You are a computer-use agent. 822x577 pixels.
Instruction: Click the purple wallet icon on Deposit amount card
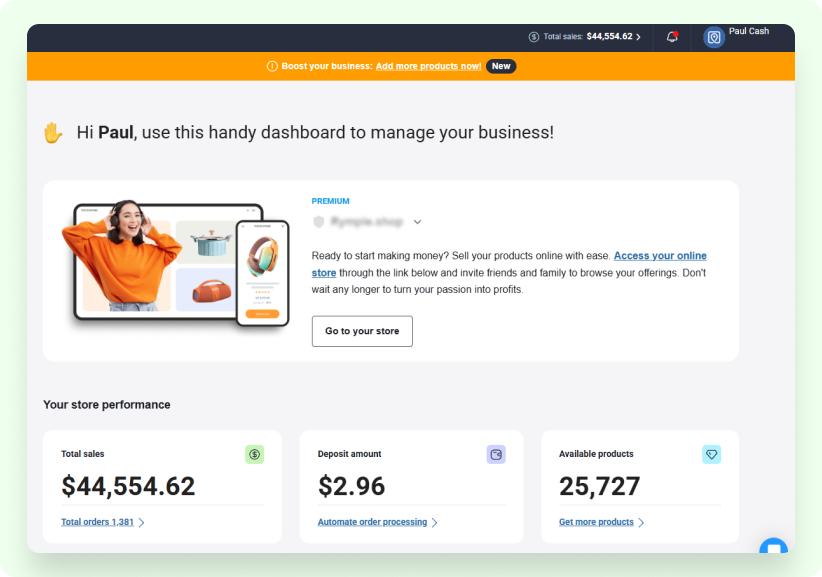pyautogui.click(x=496, y=454)
